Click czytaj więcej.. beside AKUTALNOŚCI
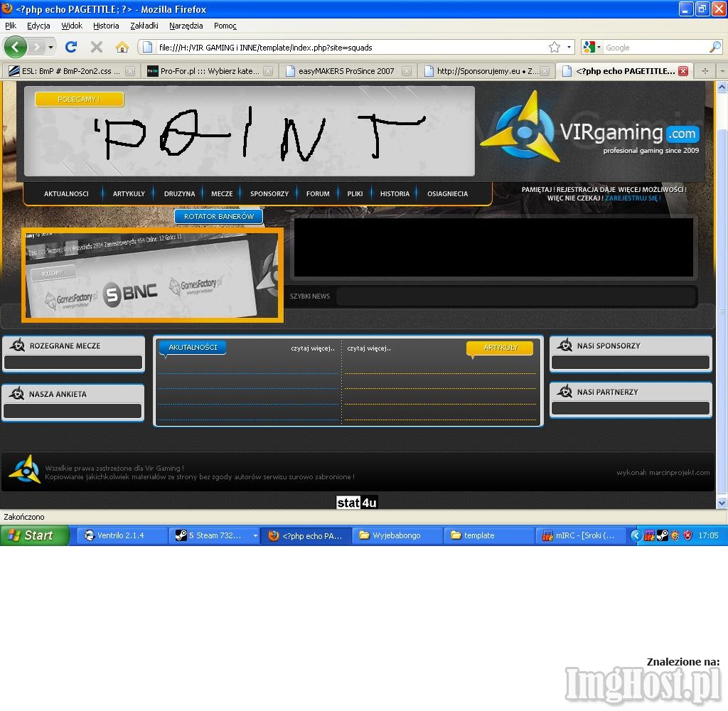The image size is (728, 711). (313, 348)
